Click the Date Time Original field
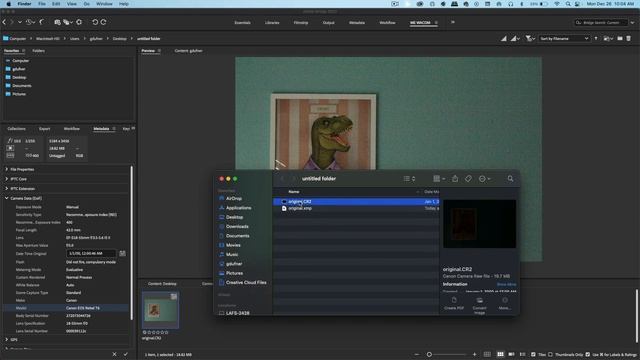The height and width of the screenshot is (360, 640). pos(91,253)
